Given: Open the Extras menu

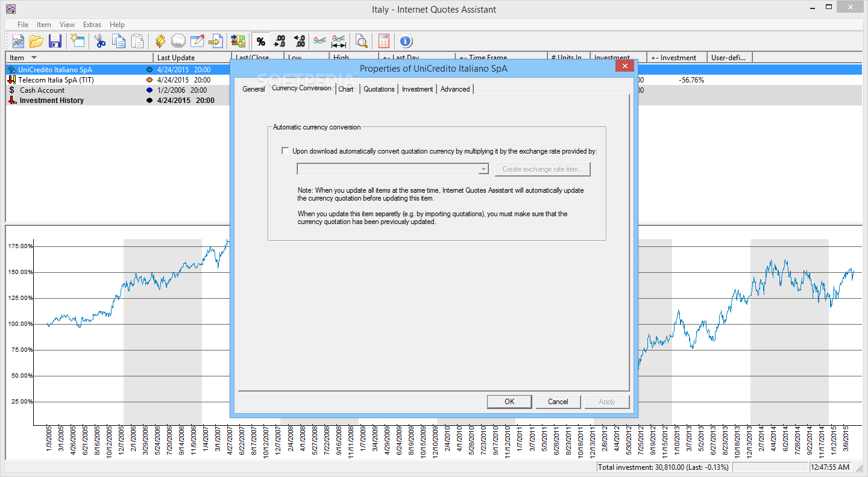Looking at the screenshot, I should pos(92,25).
